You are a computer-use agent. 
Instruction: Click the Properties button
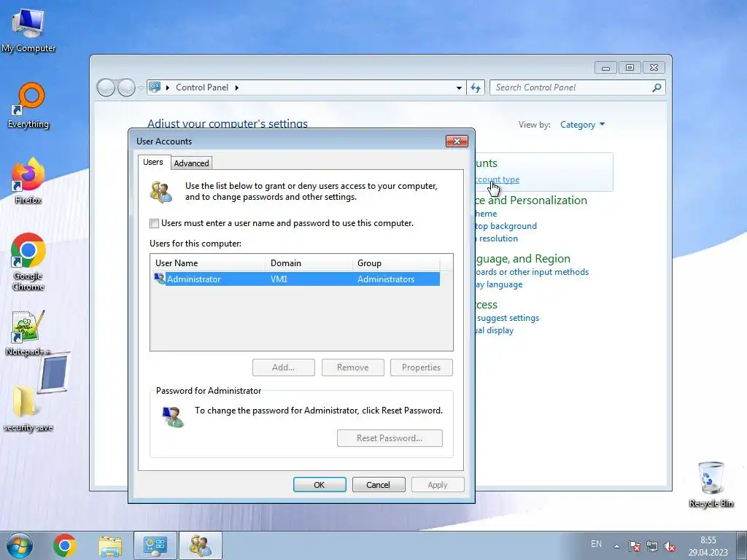(x=421, y=367)
